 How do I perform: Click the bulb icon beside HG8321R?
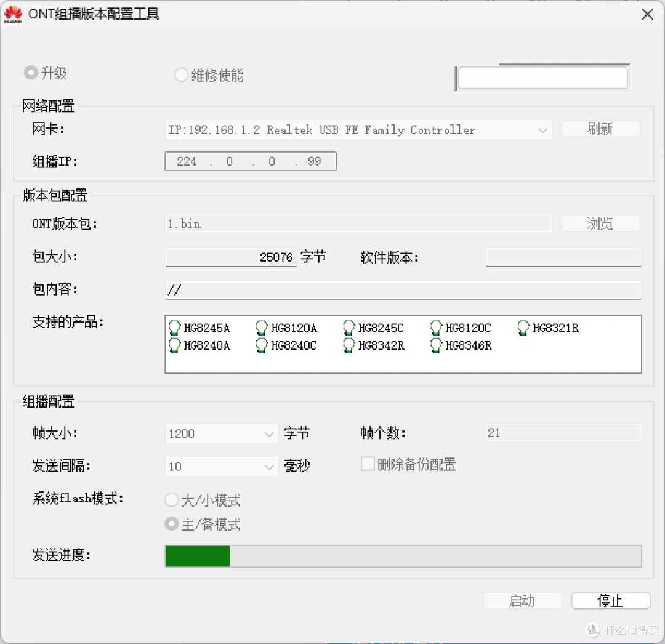coord(523,328)
